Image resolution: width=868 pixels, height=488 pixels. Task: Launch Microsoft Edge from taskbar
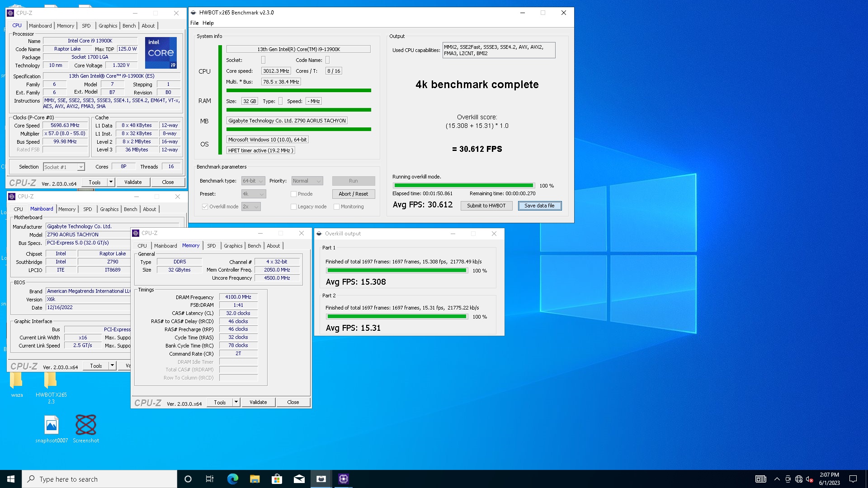coord(232,479)
